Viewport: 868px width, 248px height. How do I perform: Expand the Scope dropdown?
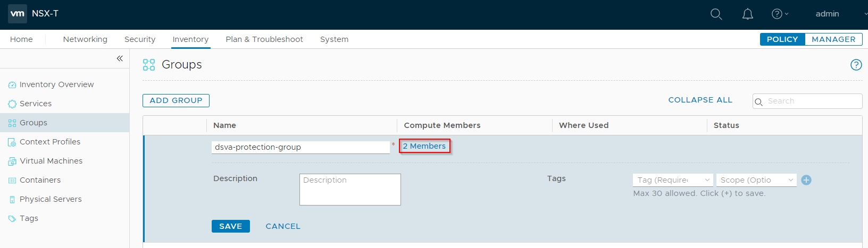756,180
